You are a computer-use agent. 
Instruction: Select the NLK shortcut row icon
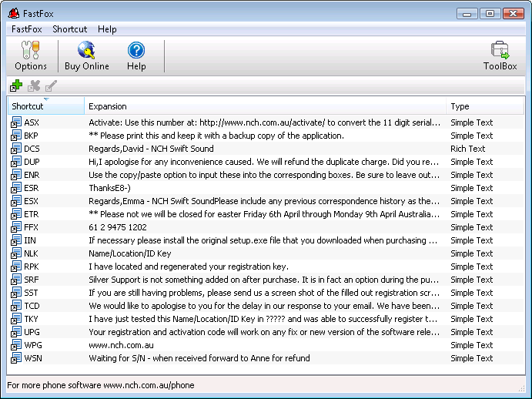(16, 253)
